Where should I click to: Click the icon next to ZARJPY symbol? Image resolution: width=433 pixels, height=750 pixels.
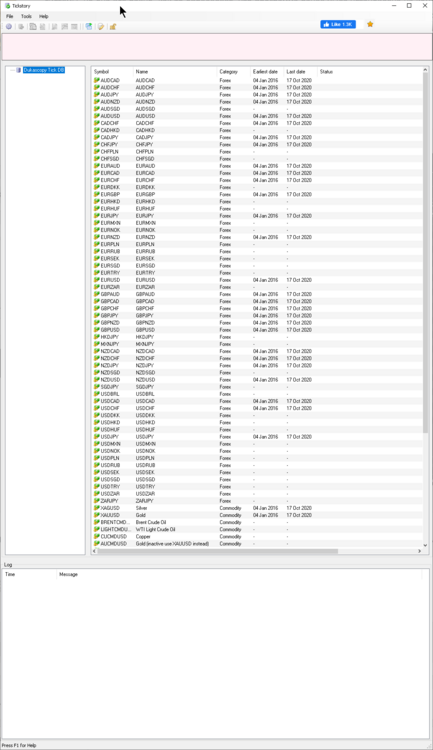tap(97, 501)
